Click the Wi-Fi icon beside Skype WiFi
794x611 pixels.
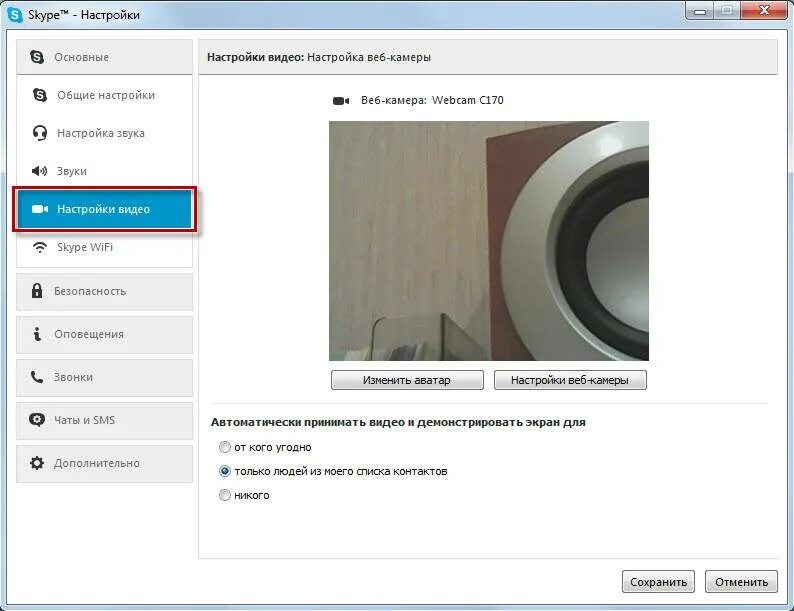point(39,248)
